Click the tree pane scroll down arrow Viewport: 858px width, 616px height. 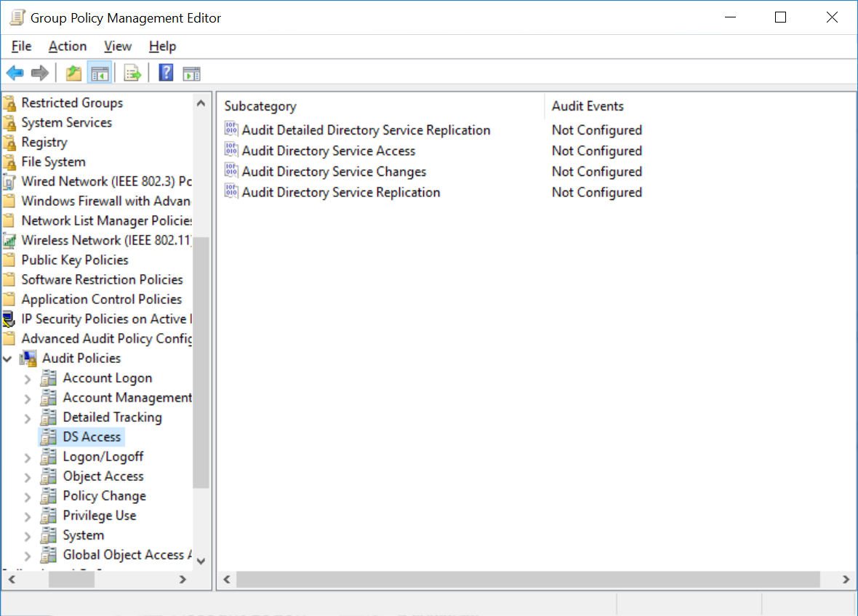tap(201, 561)
